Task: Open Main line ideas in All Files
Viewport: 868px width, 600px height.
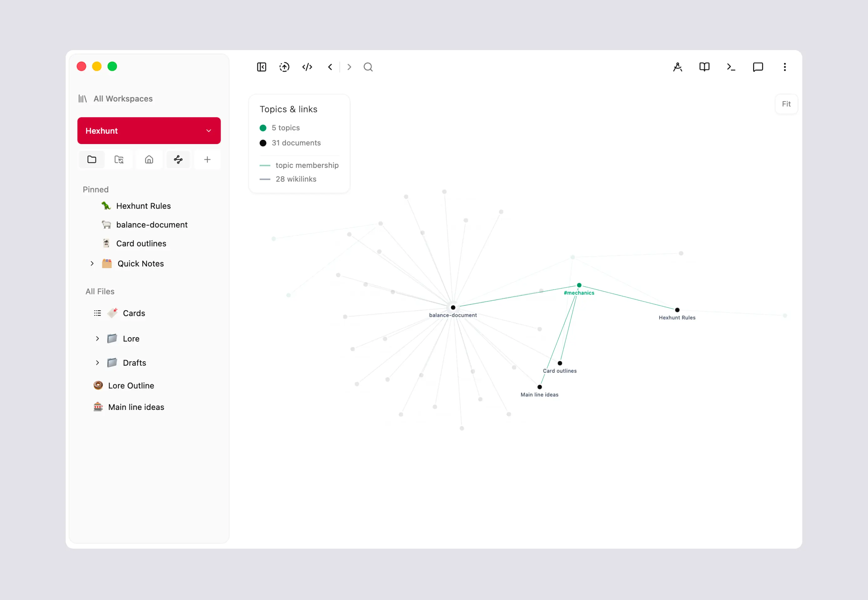Action: 136,407
